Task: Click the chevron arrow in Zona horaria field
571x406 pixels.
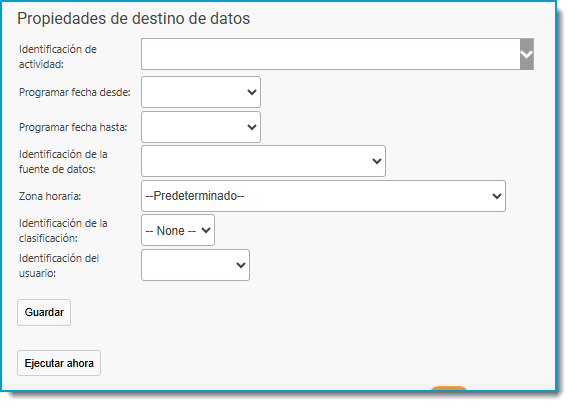Action: tap(497, 196)
